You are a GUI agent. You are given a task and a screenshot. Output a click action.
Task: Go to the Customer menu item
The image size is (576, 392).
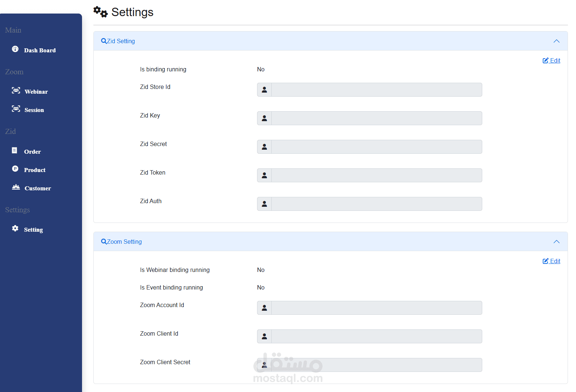point(38,188)
